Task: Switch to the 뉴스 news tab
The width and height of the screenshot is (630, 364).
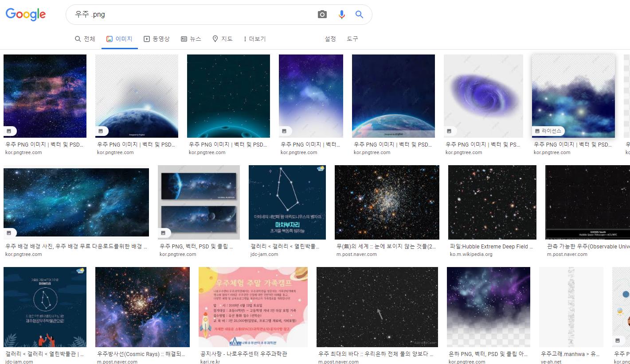Action: tap(191, 39)
